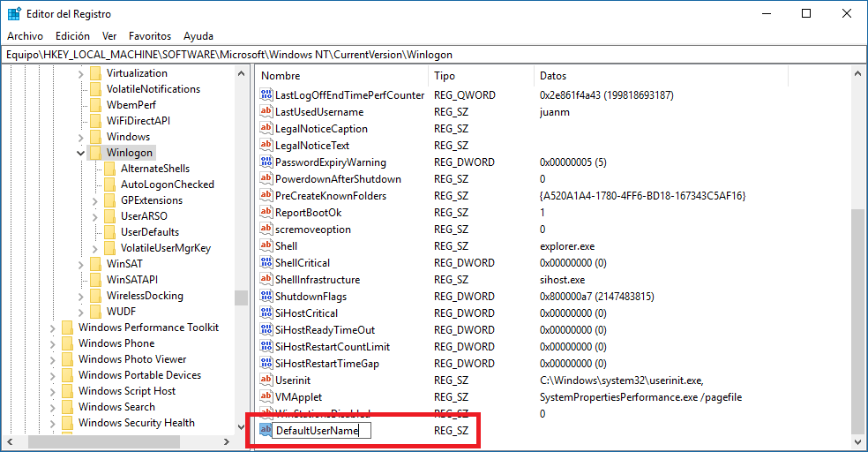The image size is (868, 452).
Task: Click the DefaultUserName rename edit field
Action: coord(321,431)
